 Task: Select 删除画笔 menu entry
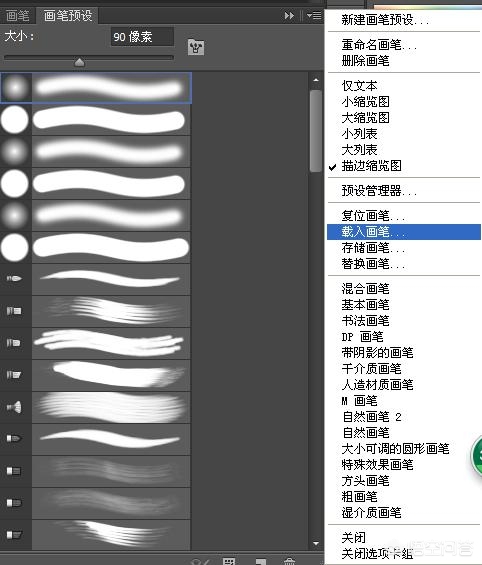pos(365,61)
